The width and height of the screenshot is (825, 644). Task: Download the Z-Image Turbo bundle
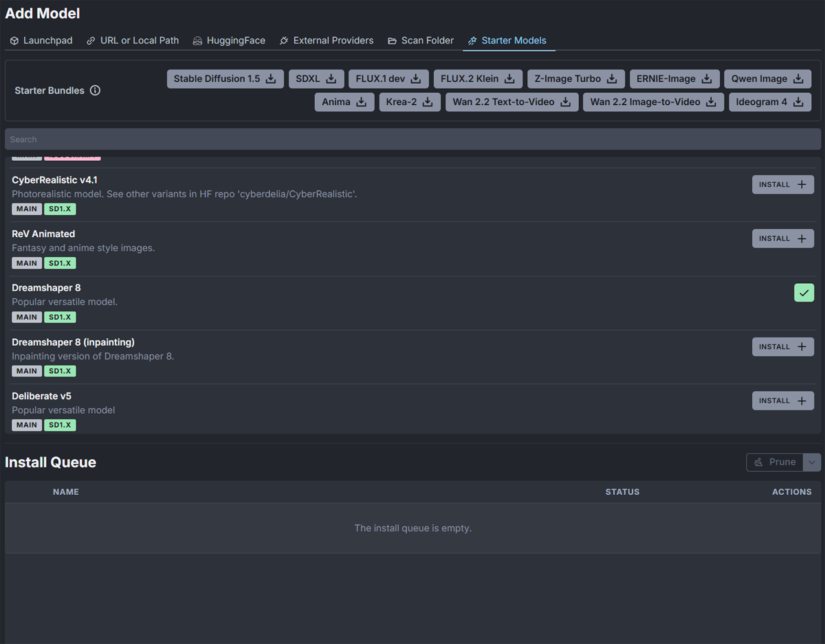tap(576, 79)
